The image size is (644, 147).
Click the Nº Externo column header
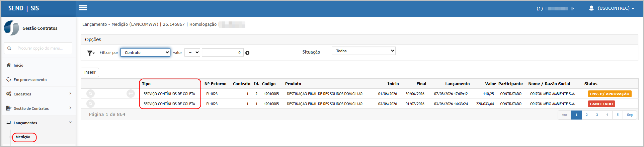215,84
